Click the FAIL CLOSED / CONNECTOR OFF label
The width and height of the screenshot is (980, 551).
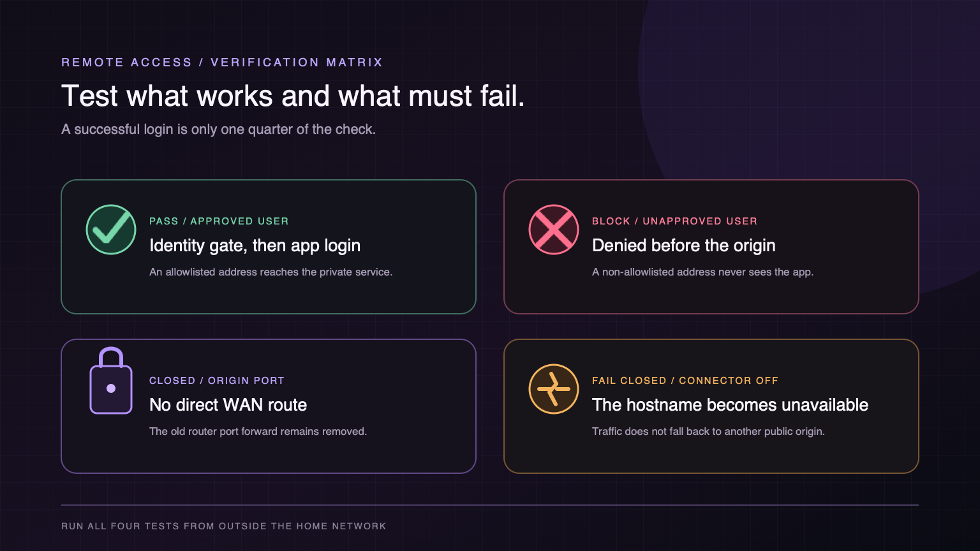[x=685, y=381]
